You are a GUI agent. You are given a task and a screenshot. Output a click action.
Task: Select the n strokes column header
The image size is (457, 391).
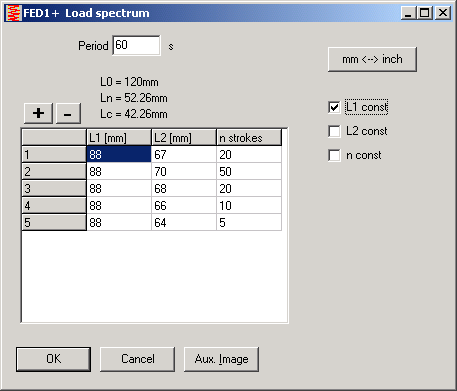pyautogui.click(x=249, y=138)
